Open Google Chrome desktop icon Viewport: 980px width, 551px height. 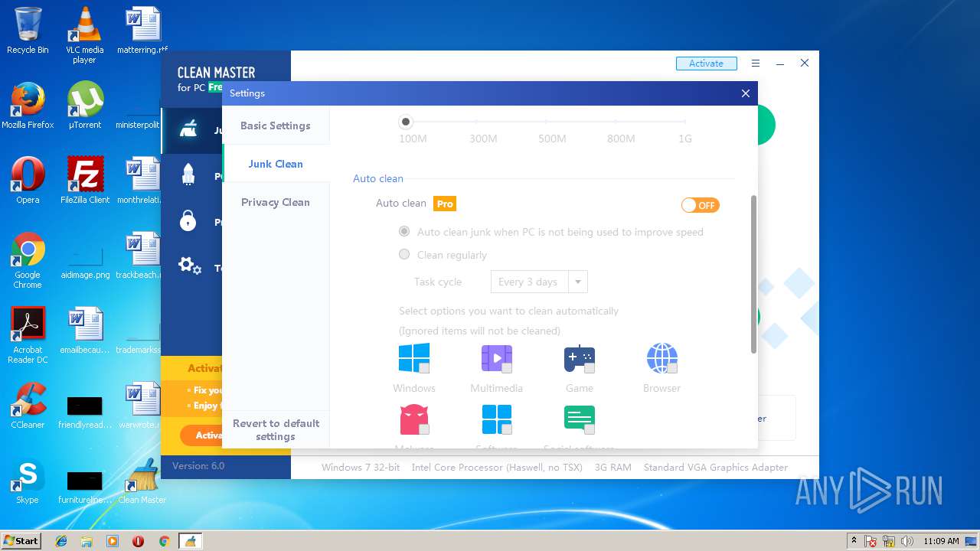click(28, 260)
